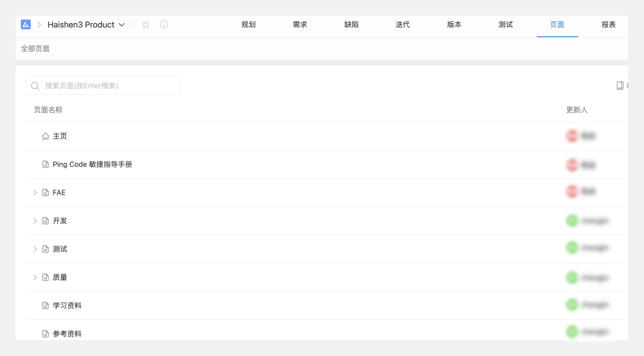
Task: Star the Haishen3 Product project
Action: coord(146,25)
